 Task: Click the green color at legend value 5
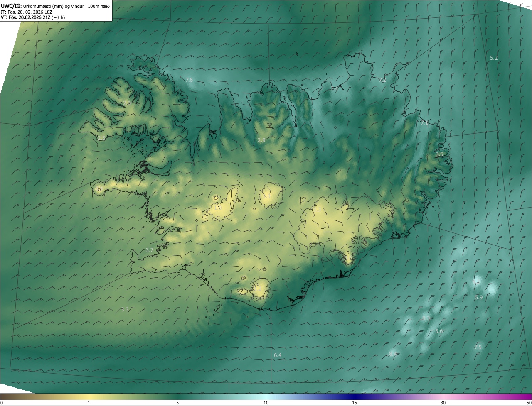click(177, 397)
